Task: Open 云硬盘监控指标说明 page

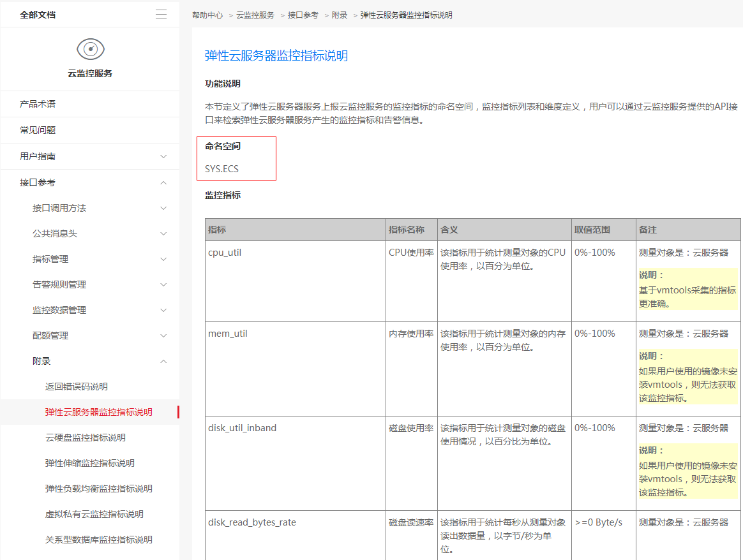Action: pyautogui.click(x=90, y=438)
